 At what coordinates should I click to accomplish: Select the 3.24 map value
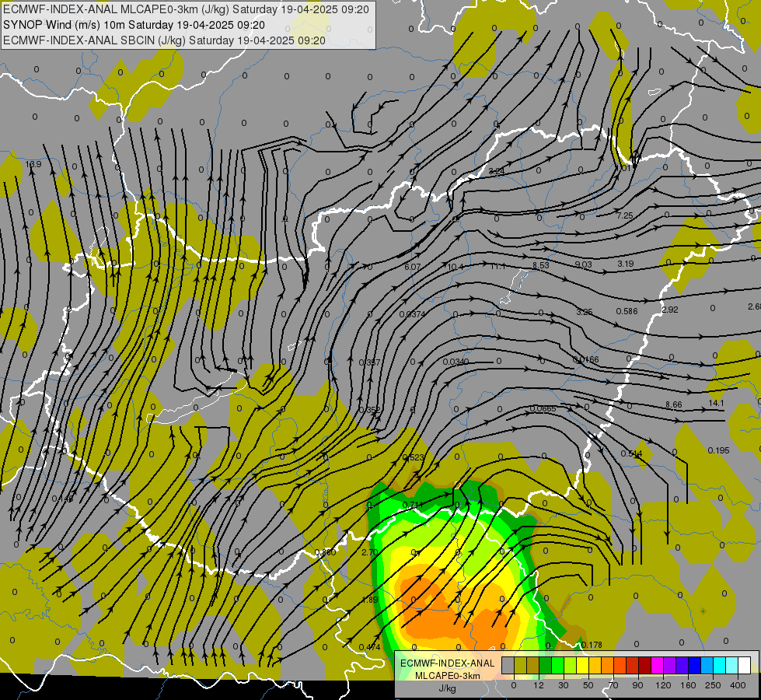(496, 171)
